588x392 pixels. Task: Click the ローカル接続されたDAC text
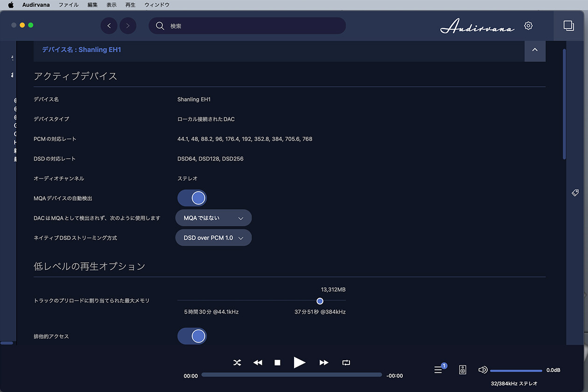(x=206, y=119)
